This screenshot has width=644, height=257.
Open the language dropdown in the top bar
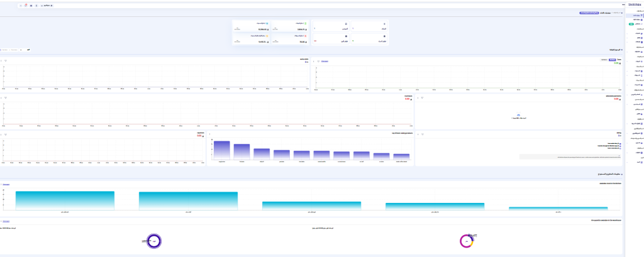47,5
